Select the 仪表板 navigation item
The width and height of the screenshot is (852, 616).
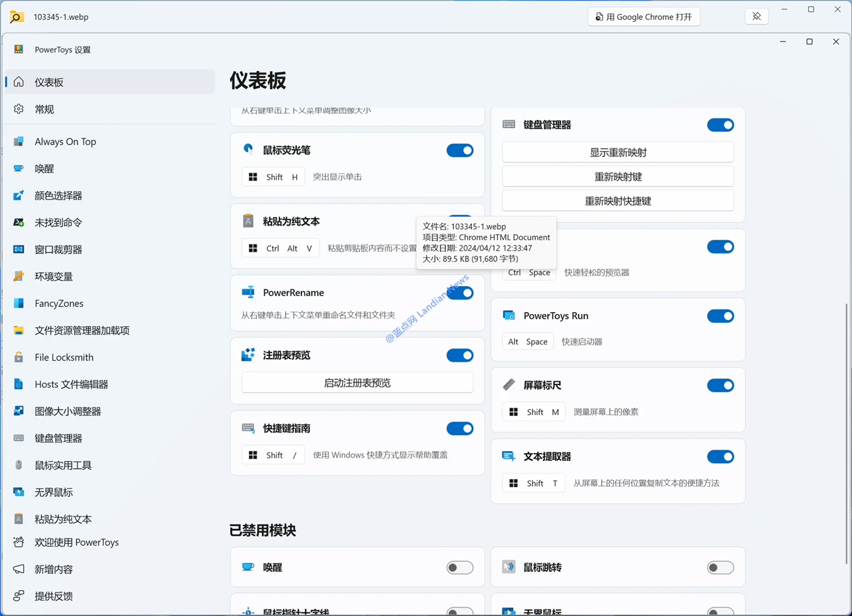tap(110, 82)
